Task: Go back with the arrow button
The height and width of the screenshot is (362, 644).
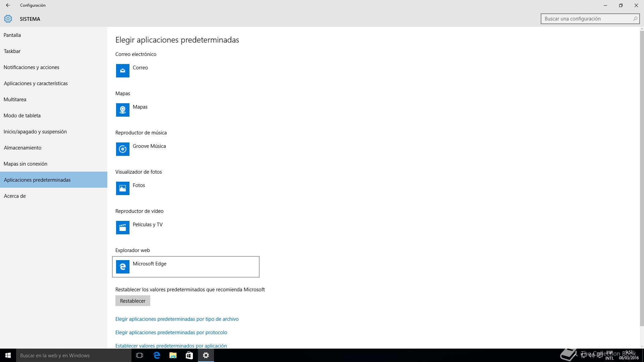Action: pos(8,5)
